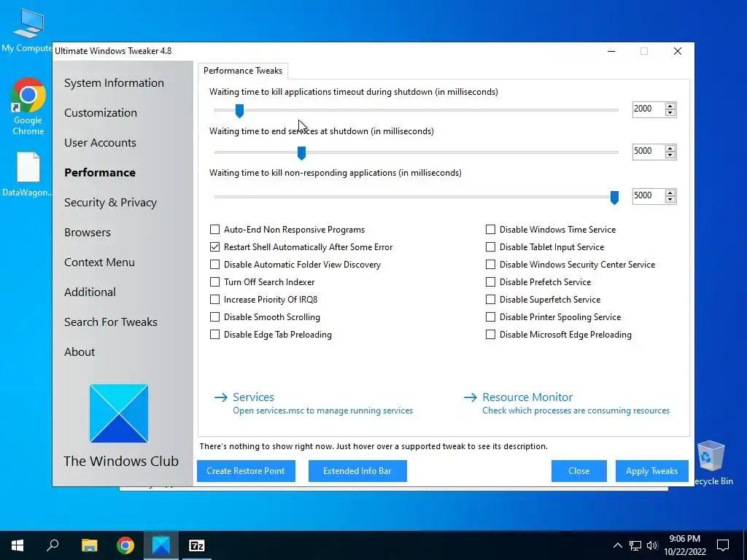Click kill applications timeout slider handle

pyautogui.click(x=239, y=111)
